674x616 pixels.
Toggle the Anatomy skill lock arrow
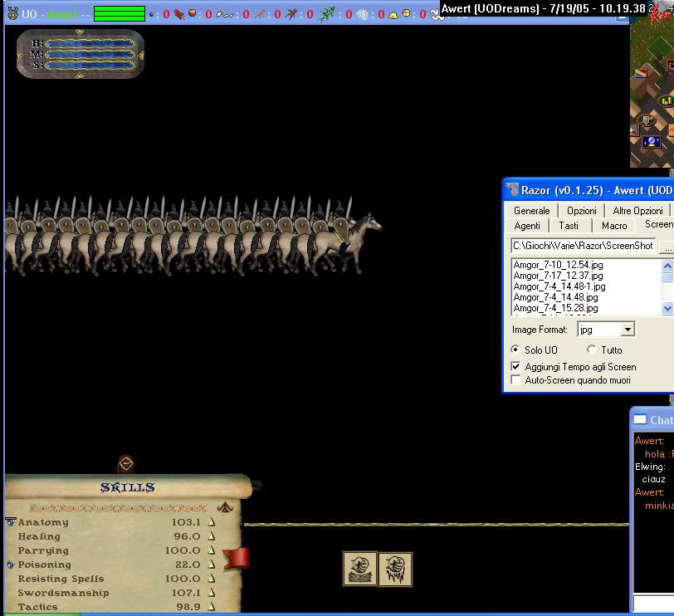211,522
